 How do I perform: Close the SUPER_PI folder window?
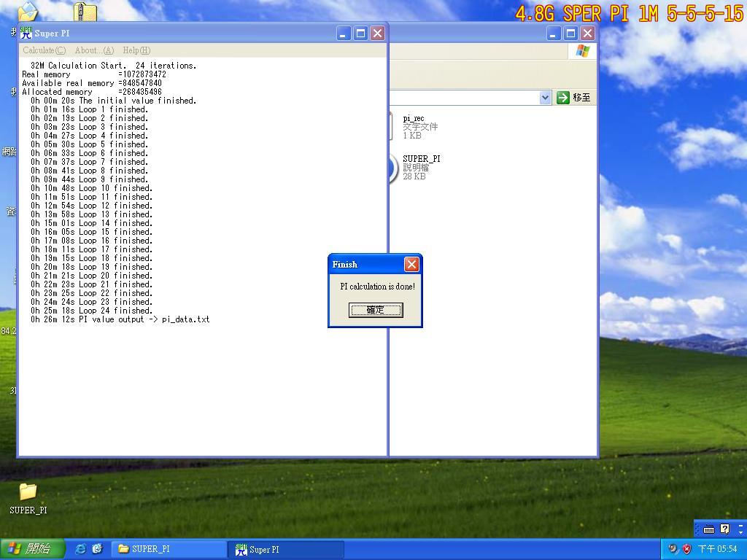coord(587,34)
